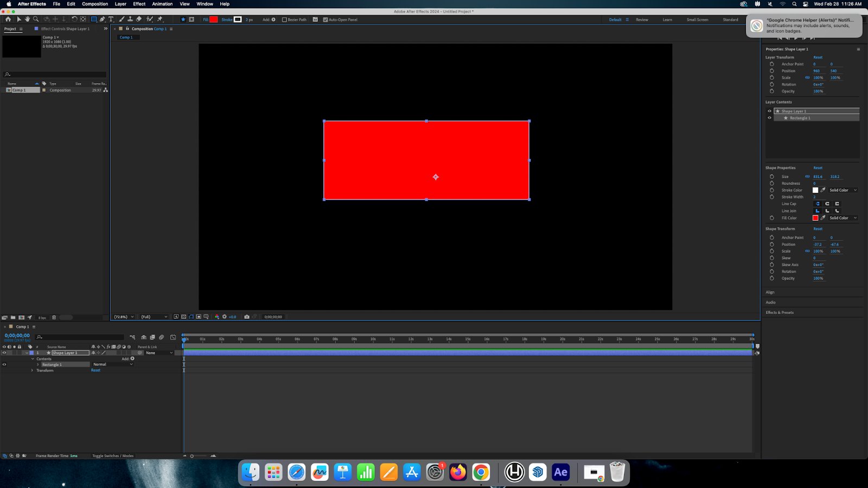The width and height of the screenshot is (868, 488).
Task: Hide Shape Layer 1 in timeline
Action: tap(4, 353)
